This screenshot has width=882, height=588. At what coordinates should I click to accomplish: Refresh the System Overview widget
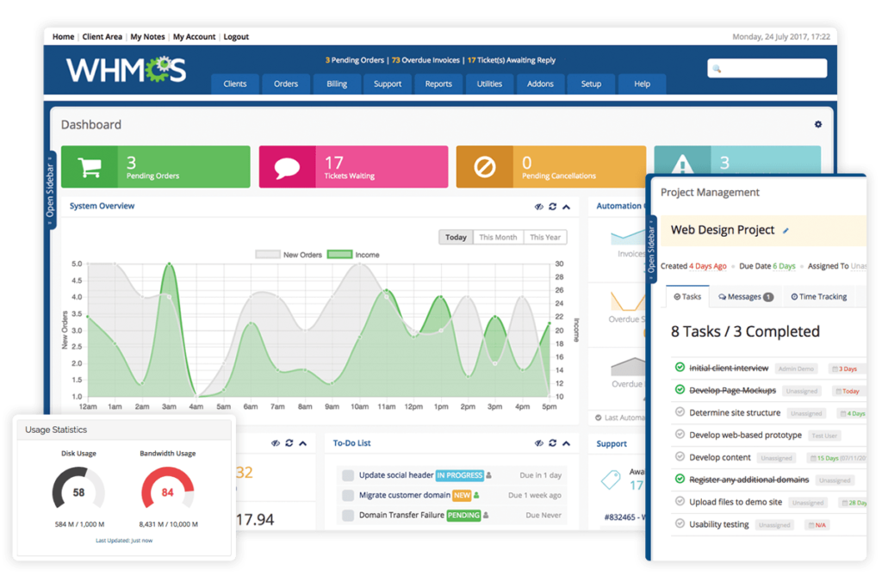(x=552, y=207)
